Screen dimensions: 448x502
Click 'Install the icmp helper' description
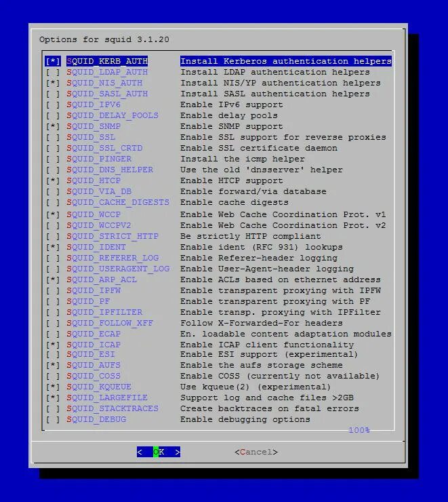coord(243,159)
